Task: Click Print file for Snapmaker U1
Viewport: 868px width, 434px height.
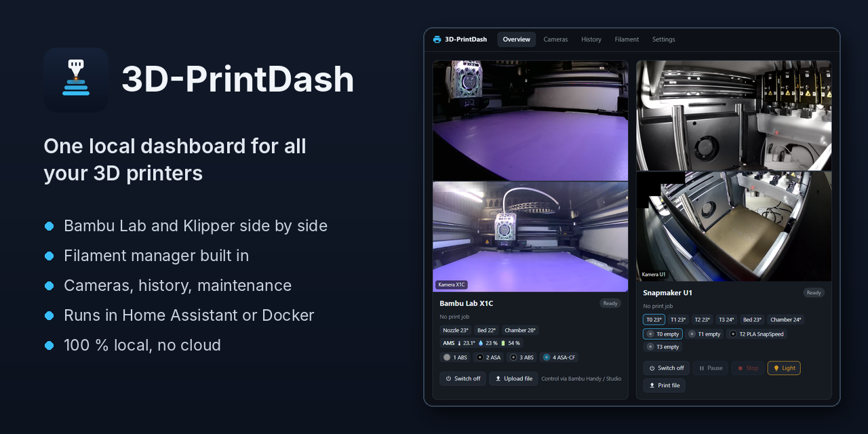Action: [x=664, y=385]
